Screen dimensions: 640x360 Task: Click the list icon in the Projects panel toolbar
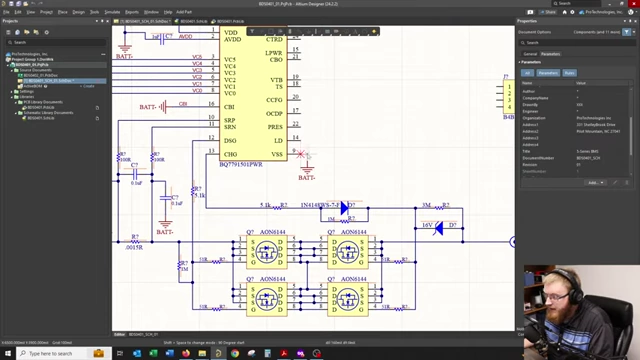[x=8, y=32]
